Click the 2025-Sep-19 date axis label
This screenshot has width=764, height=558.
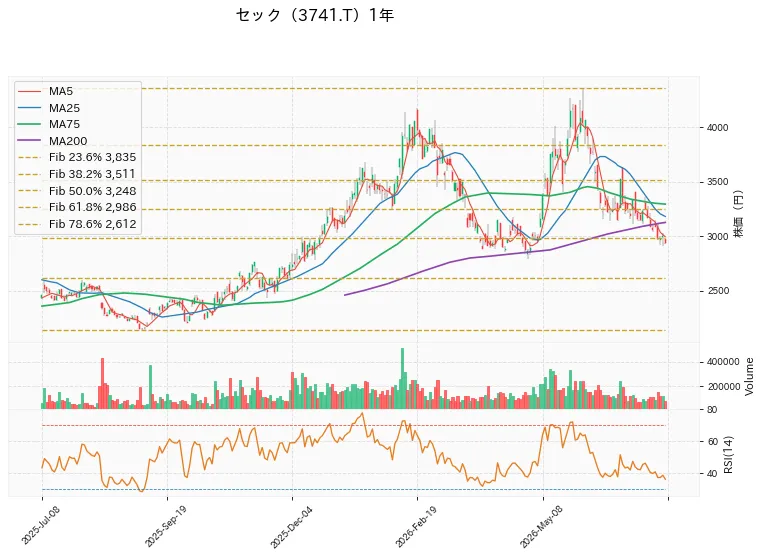tap(165, 525)
